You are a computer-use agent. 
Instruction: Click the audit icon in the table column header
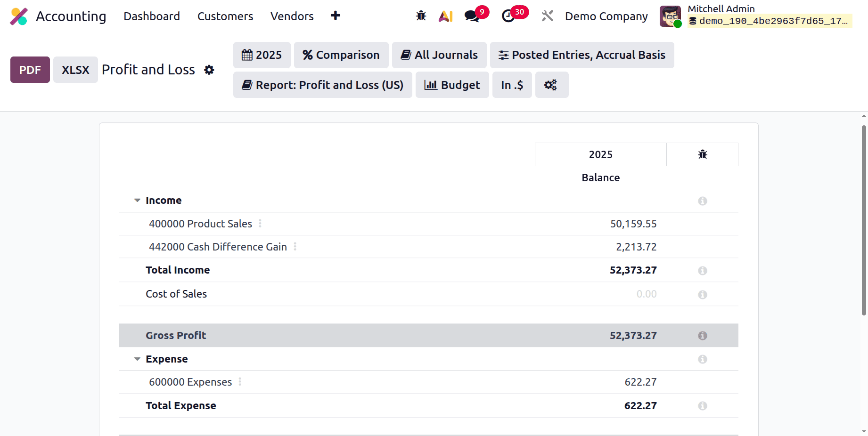tap(702, 154)
